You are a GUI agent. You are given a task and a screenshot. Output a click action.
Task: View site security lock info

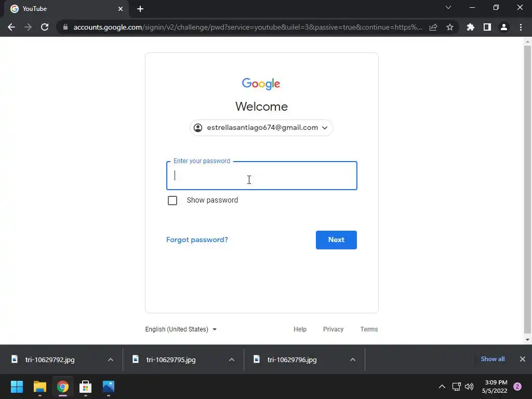click(x=65, y=27)
